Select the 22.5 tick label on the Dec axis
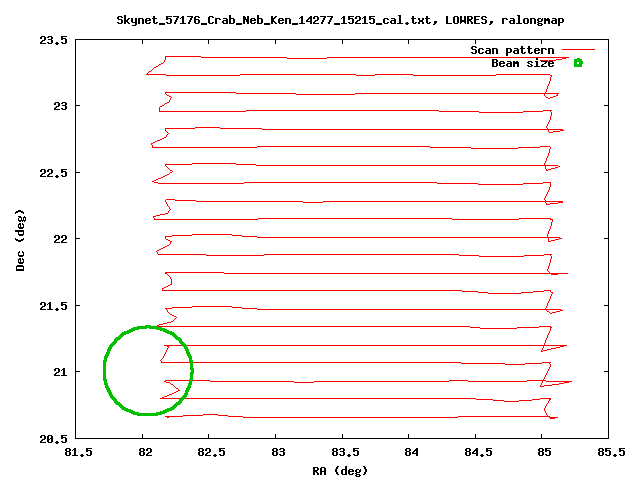This screenshot has height=480, width=640. tap(53, 173)
